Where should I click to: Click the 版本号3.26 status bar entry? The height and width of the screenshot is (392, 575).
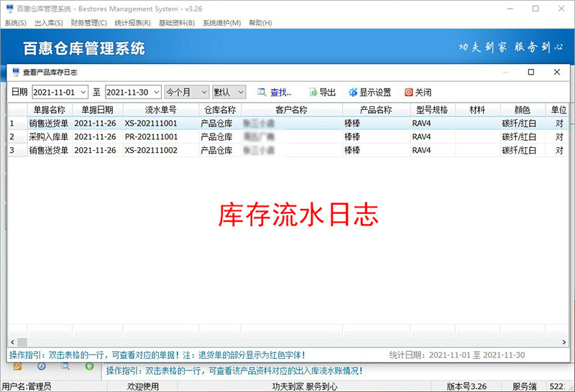pos(466,386)
